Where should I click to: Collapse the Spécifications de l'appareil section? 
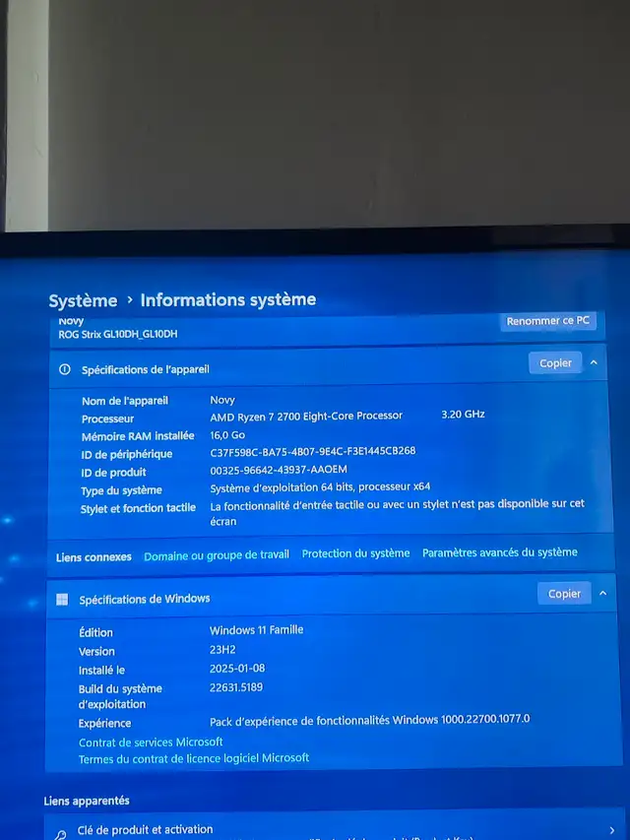coord(594,362)
